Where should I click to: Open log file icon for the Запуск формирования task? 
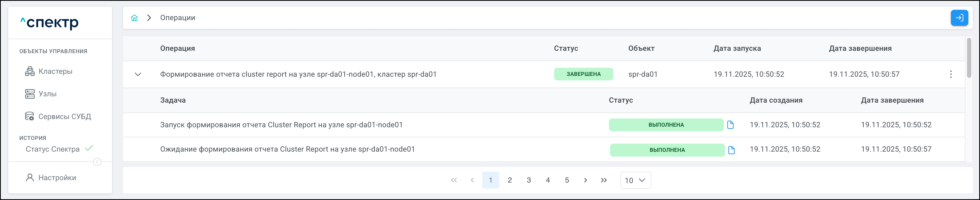[730, 125]
